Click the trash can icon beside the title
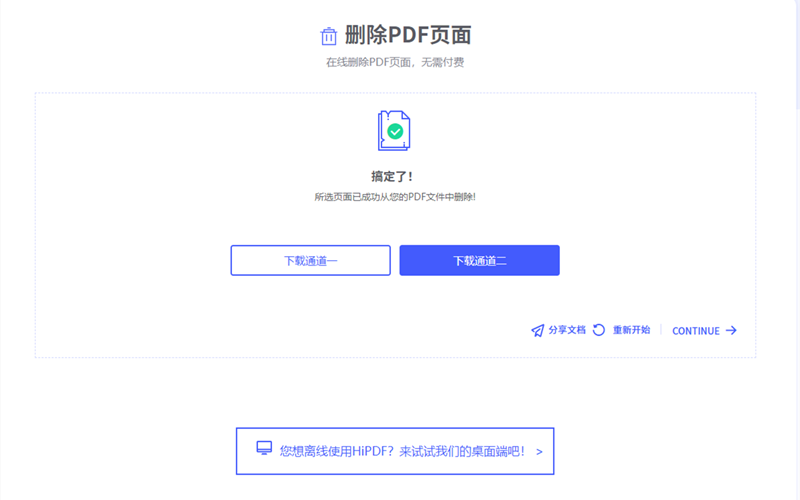The height and width of the screenshot is (500, 800). 328,37
